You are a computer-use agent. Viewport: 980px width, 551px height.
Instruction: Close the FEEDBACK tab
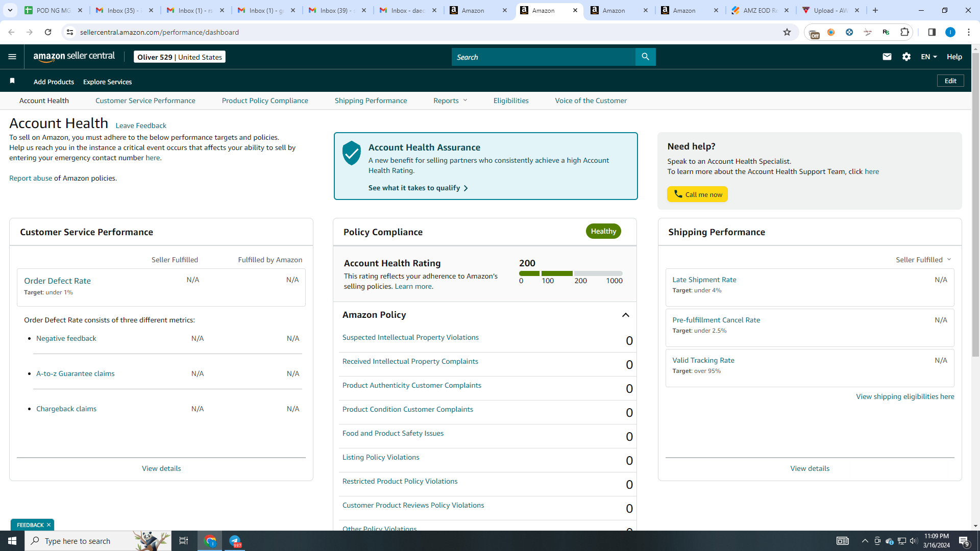[x=49, y=524]
